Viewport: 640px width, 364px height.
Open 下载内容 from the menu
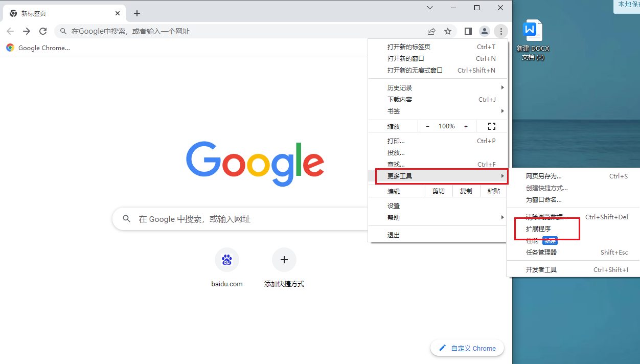coord(438,99)
